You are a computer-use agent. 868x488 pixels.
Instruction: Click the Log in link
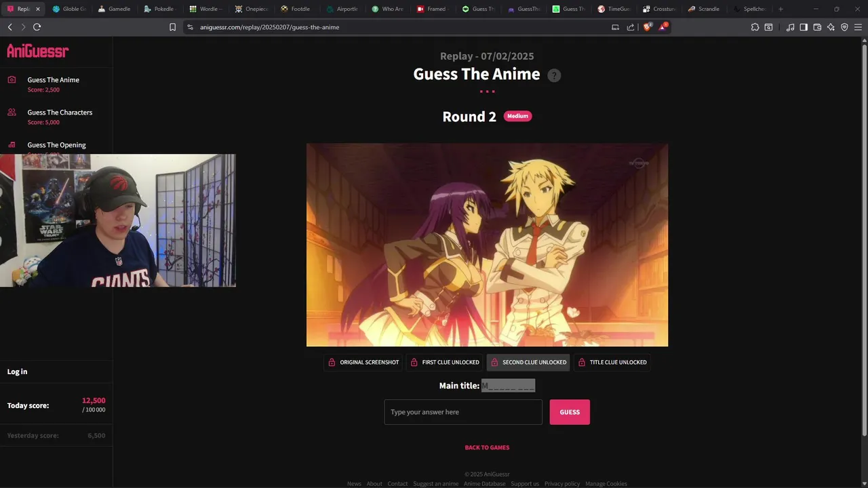pos(17,371)
